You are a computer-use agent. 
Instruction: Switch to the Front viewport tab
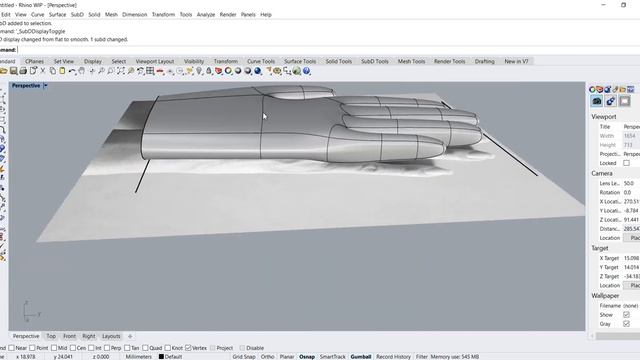click(69, 336)
